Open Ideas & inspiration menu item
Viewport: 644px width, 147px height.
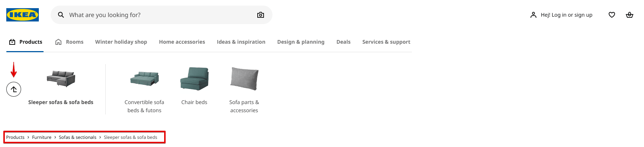coord(241,42)
